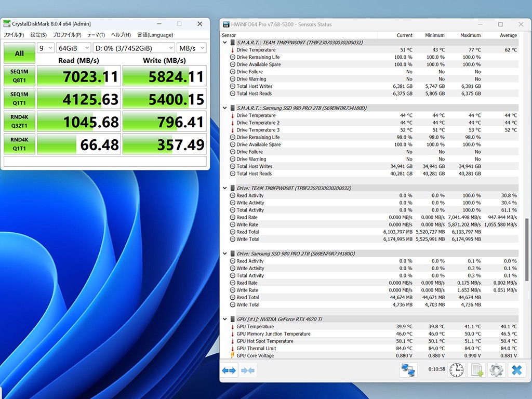Open the 64GiB test size dropdown

(72, 48)
